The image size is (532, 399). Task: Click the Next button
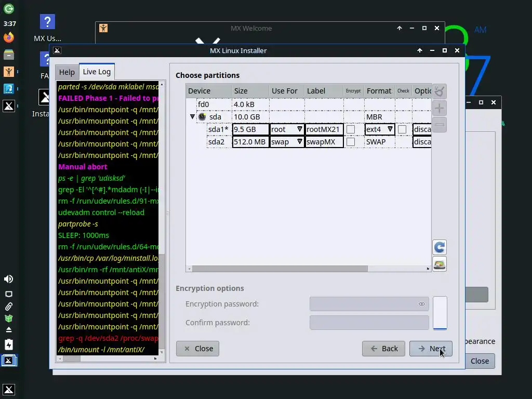431,349
